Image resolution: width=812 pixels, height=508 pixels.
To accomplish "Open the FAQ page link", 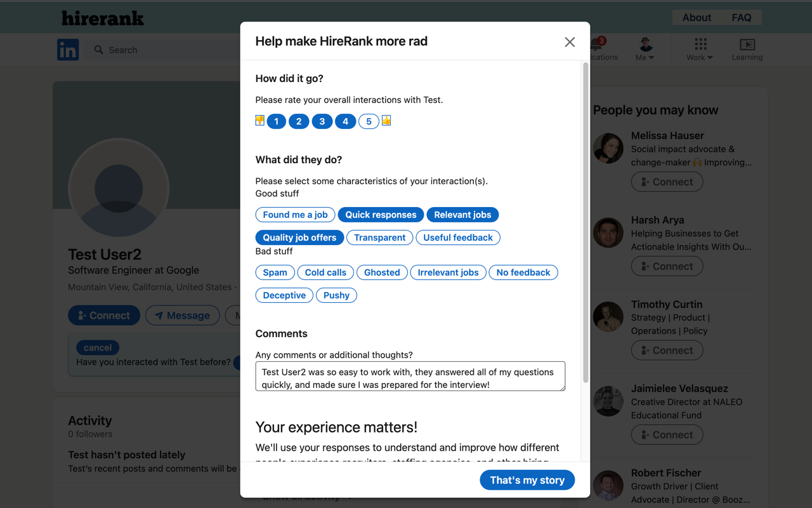I will 742,18.
